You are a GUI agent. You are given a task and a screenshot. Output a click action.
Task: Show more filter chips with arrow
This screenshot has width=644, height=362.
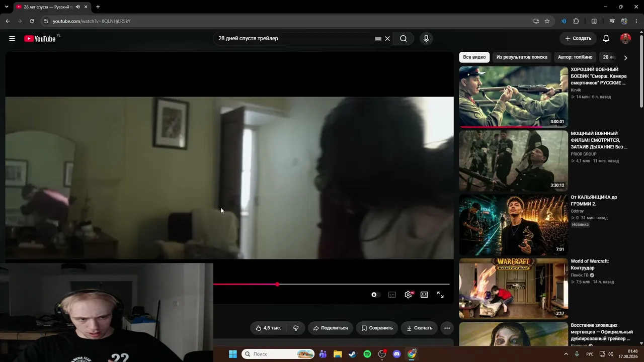tap(625, 57)
